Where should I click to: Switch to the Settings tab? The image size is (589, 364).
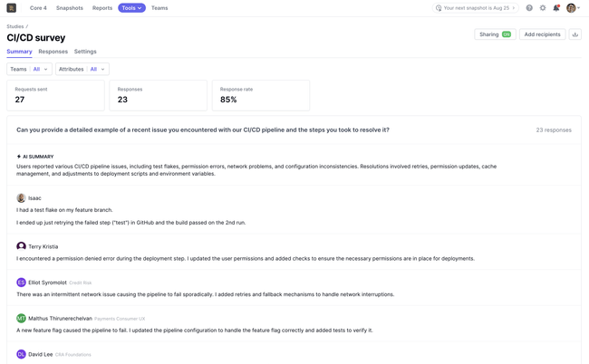coord(85,52)
